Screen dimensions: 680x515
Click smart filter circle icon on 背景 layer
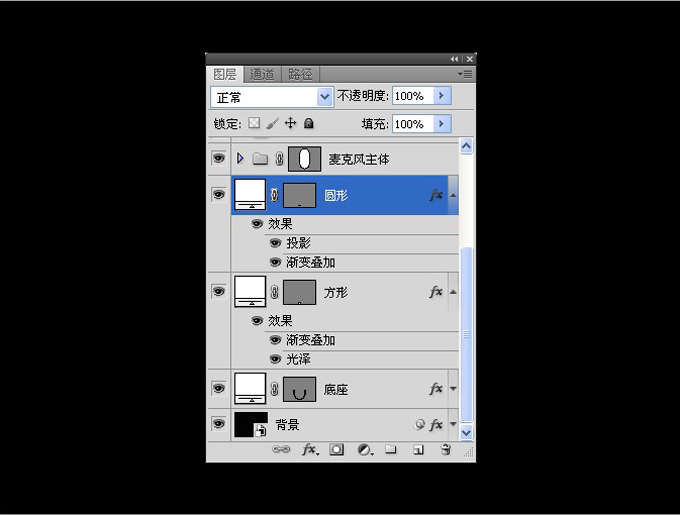coord(419,424)
